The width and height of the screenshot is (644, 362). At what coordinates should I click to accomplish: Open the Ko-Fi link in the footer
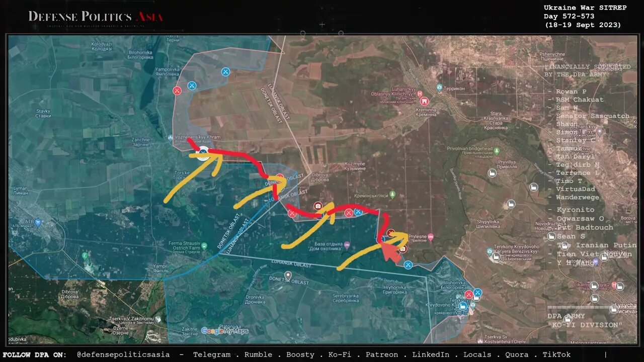pyautogui.click(x=340, y=354)
